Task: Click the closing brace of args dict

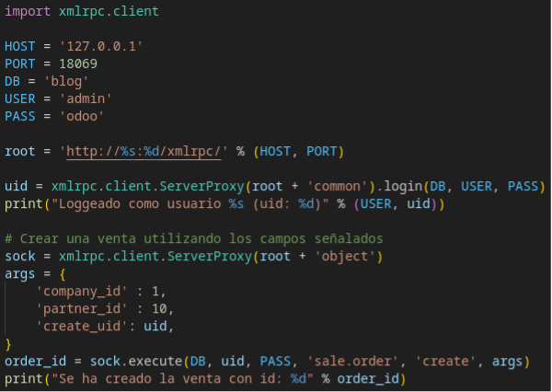Action: coord(8,344)
